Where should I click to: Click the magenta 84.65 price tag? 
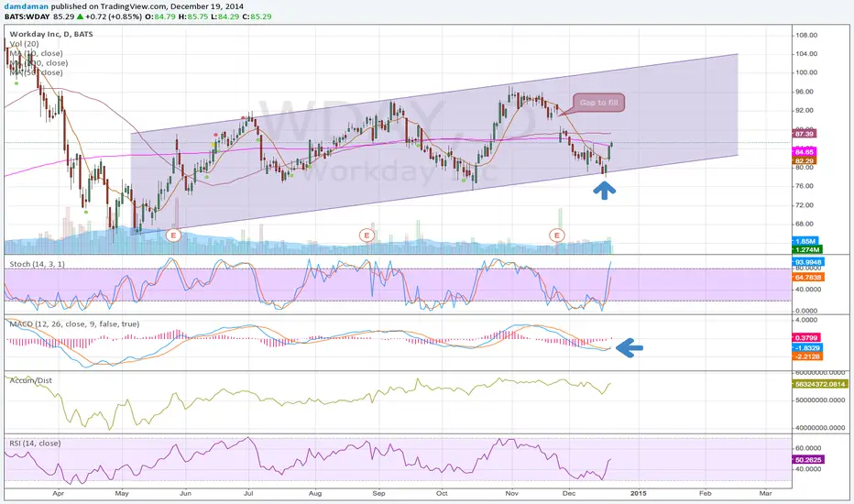[805, 152]
